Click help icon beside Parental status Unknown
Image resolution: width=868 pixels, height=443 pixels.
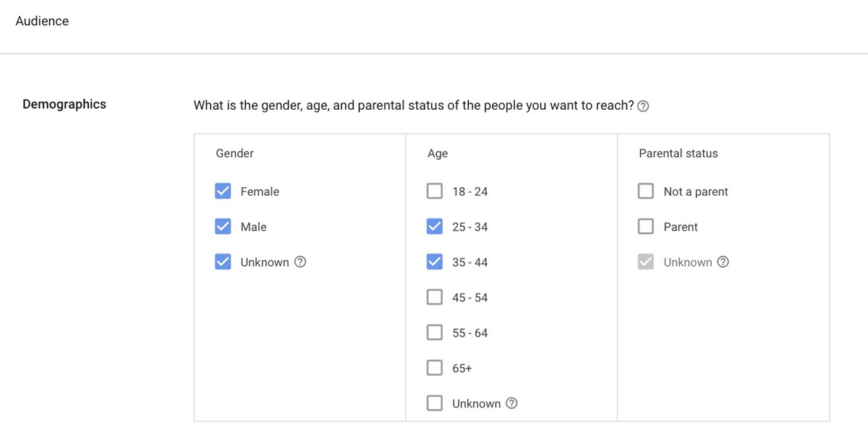point(723,262)
